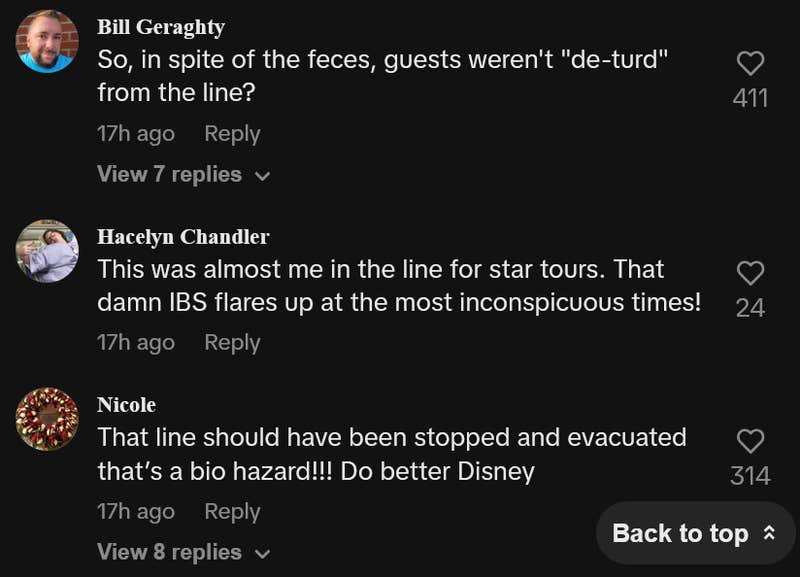Image resolution: width=800 pixels, height=577 pixels.
Task: Reply to Hacelyn Chandler's IBS comment
Action: [232, 342]
